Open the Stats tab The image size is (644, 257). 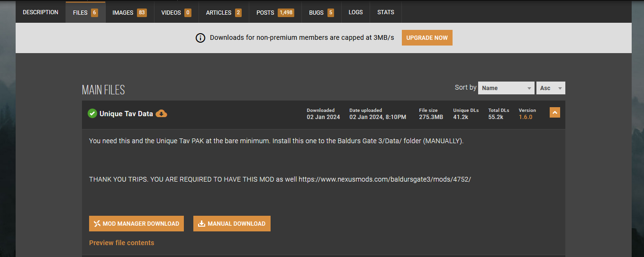point(385,12)
